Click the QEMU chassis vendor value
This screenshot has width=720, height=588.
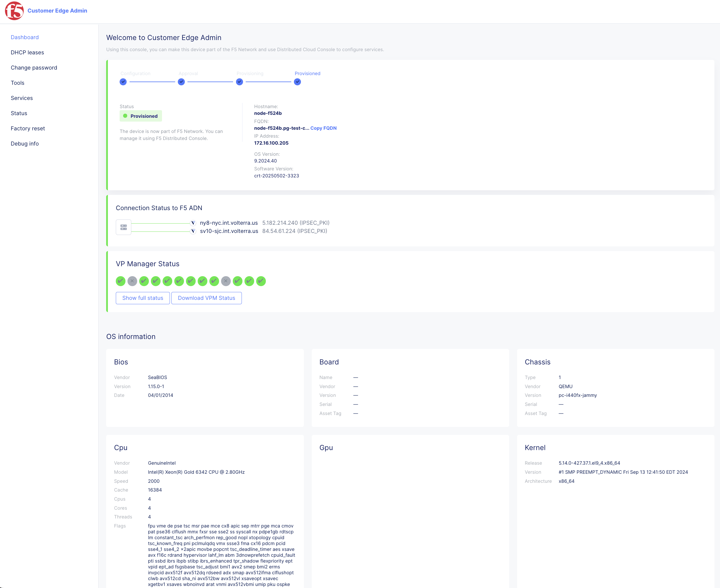pos(565,387)
